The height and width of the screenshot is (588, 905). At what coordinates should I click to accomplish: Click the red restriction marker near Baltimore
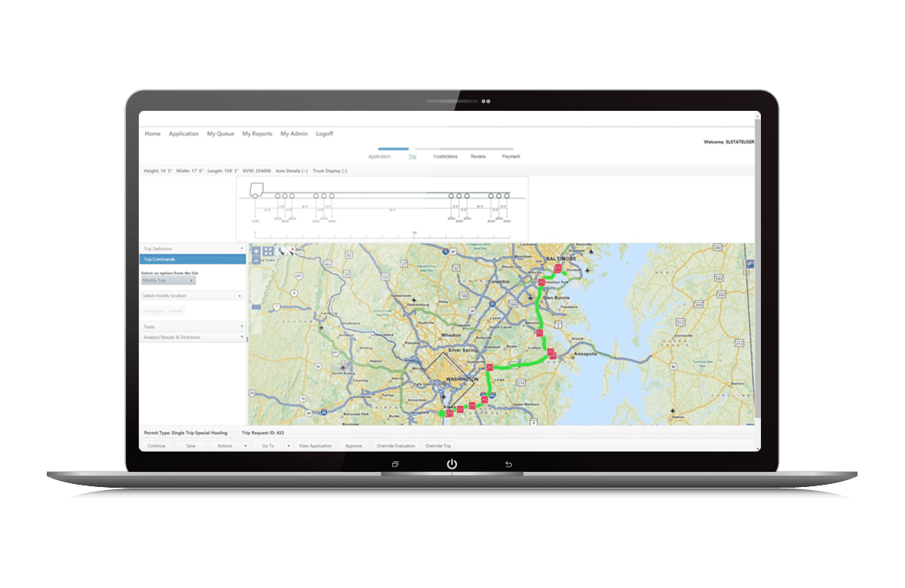click(557, 268)
